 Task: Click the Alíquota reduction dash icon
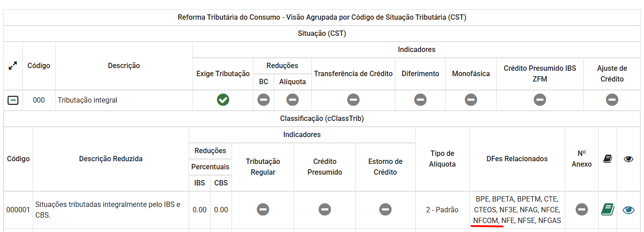tap(292, 100)
